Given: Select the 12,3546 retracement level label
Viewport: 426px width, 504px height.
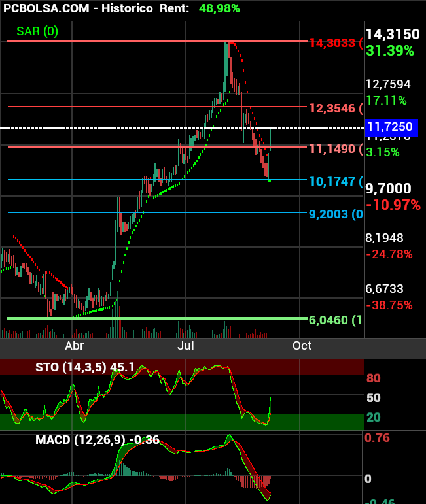Looking at the screenshot, I should coord(336,108).
